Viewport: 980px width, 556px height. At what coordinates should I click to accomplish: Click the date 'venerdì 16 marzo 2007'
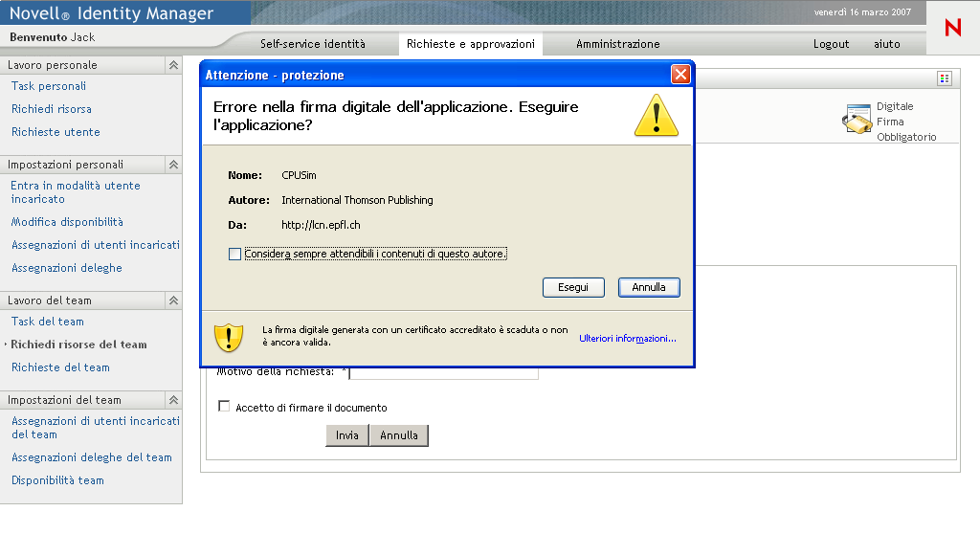click(x=862, y=11)
